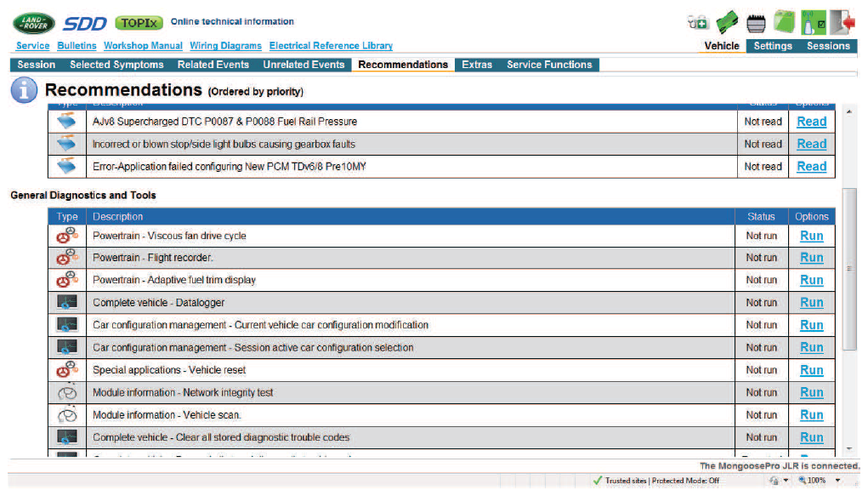
Task: Click the TOPIx logo button
Action: pyautogui.click(x=139, y=23)
